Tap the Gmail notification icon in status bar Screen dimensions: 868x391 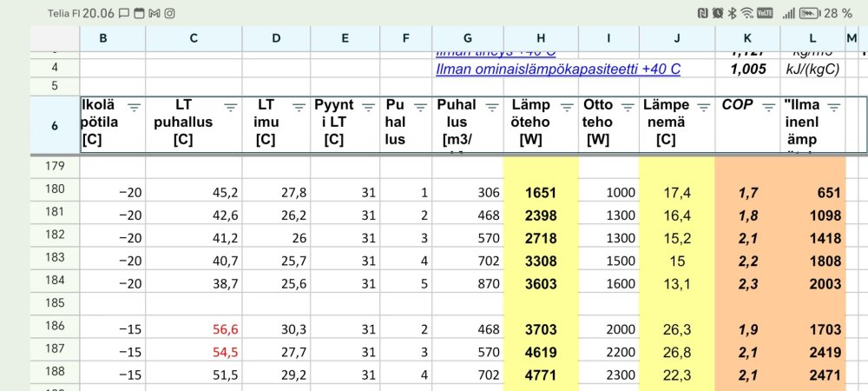click(154, 13)
